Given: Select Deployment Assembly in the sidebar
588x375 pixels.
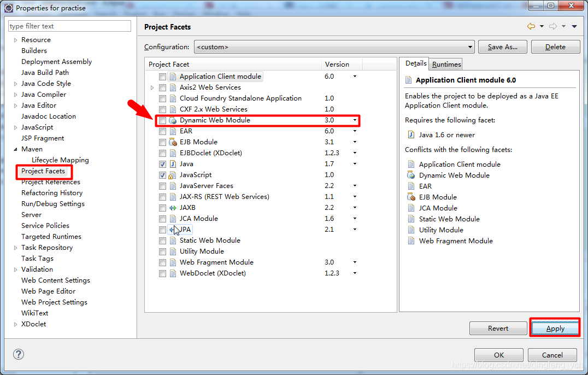Looking at the screenshot, I should pyautogui.click(x=56, y=62).
